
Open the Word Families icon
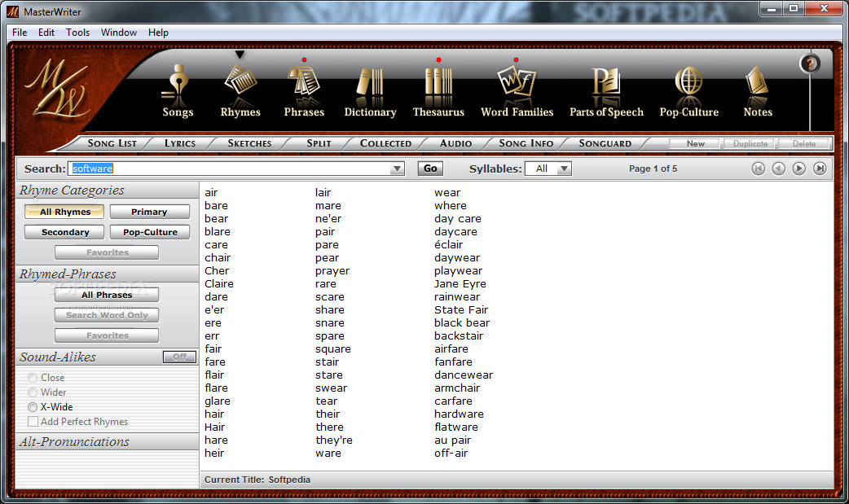click(517, 91)
